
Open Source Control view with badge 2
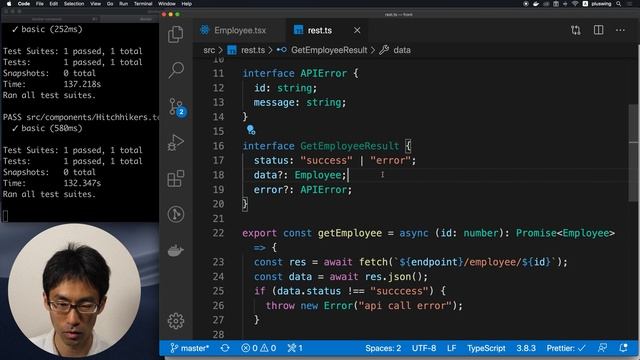(177, 107)
